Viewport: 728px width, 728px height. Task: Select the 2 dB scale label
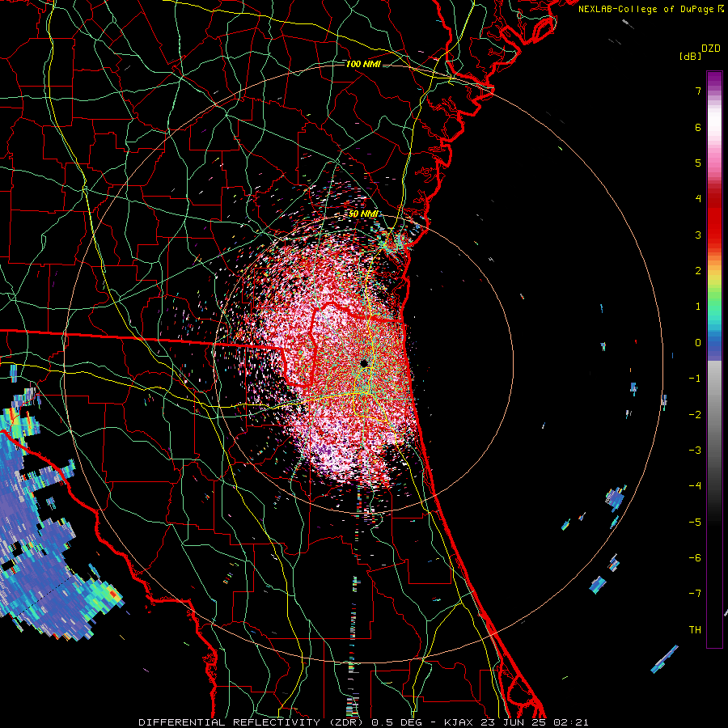click(698, 271)
